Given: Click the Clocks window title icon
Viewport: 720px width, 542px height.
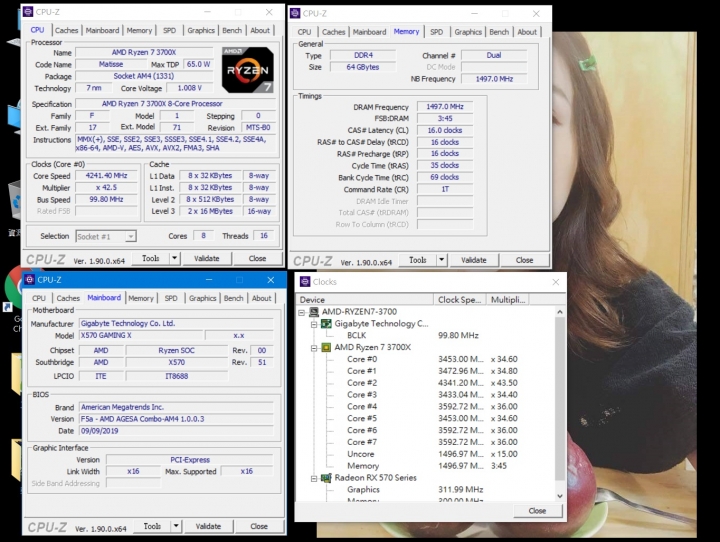Looking at the screenshot, I should (x=305, y=282).
